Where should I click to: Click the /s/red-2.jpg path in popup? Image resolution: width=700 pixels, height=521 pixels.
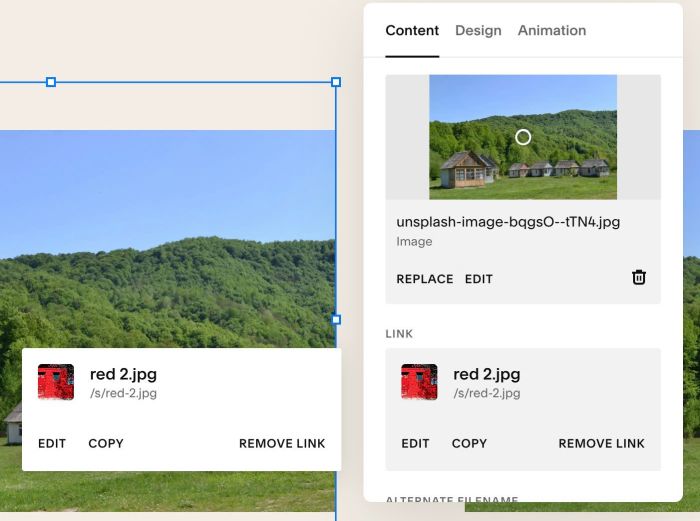coord(123,393)
